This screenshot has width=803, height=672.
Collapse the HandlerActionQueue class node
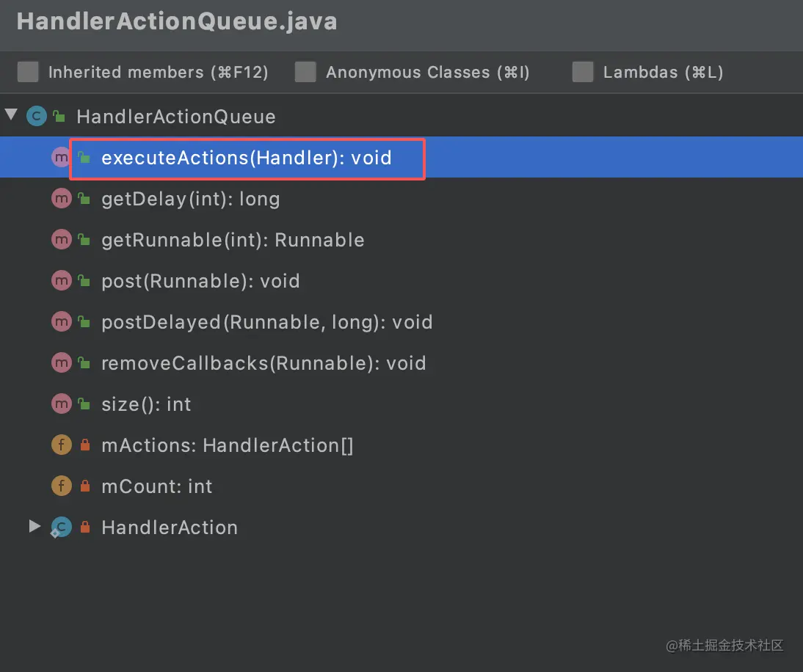pos(11,115)
